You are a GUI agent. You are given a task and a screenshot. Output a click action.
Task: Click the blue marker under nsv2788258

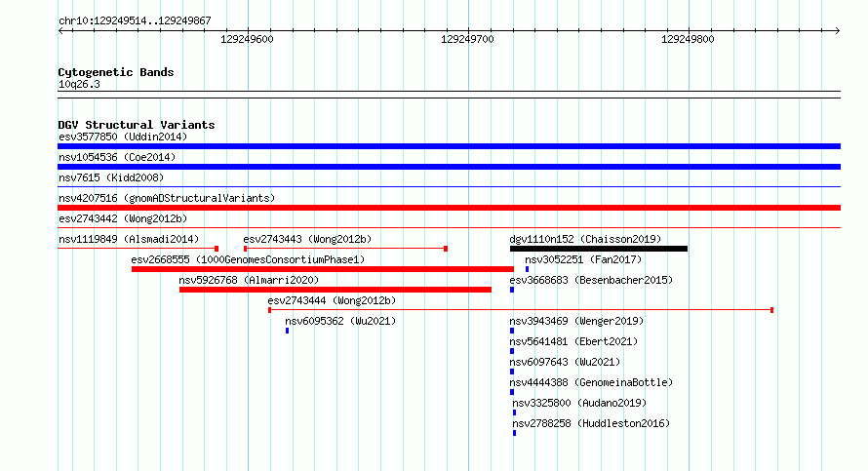[x=515, y=433]
